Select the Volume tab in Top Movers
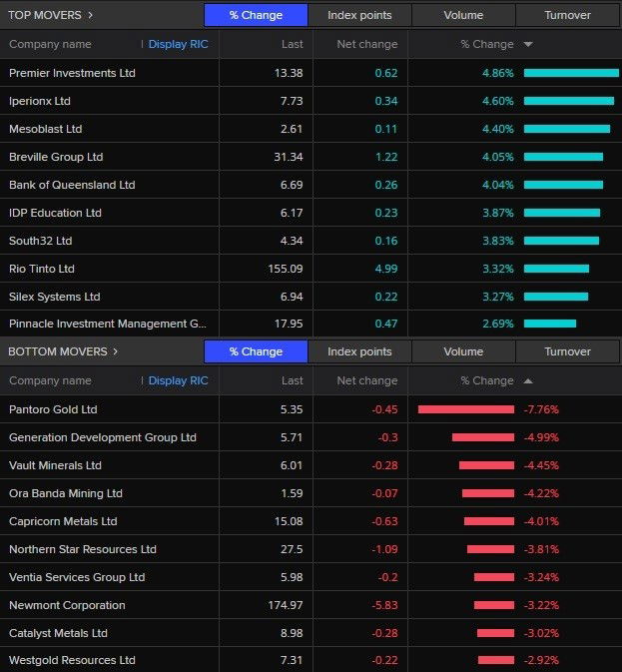622x672 pixels. 463,15
